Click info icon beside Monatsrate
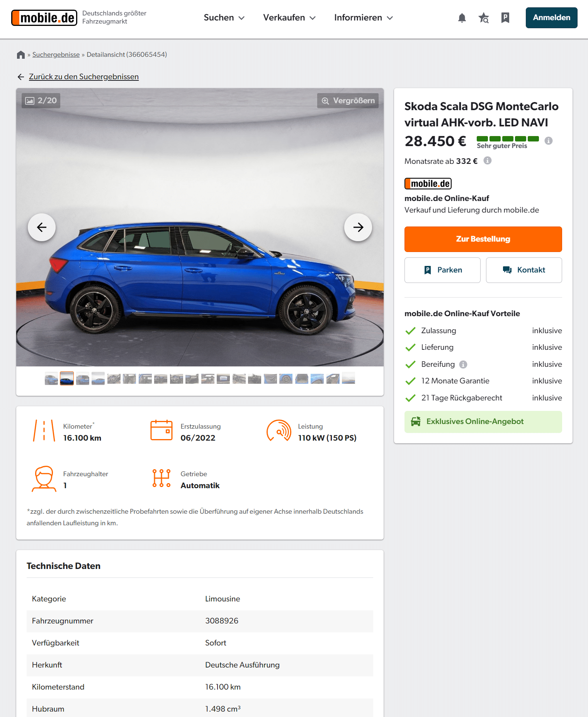588x717 pixels. 488,160
